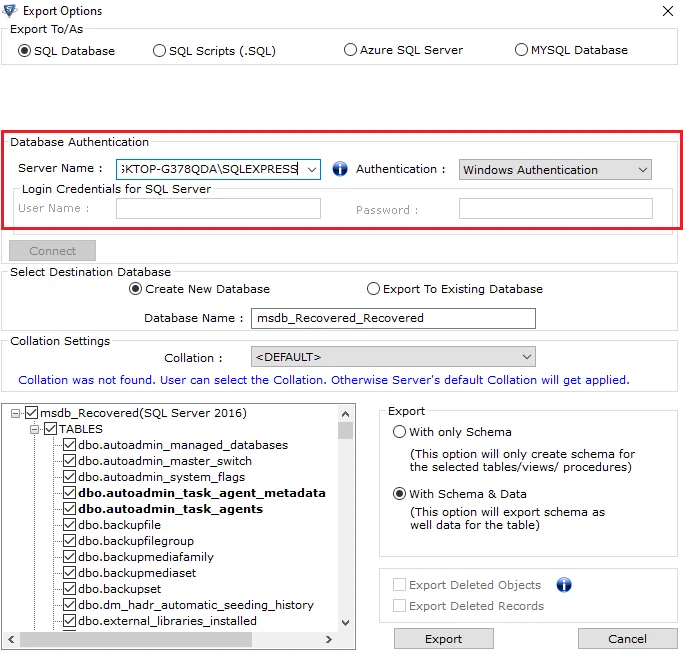Image resolution: width=683 pixels, height=656 pixels.
Task: Click the Export button
Action: click(443, 639)
